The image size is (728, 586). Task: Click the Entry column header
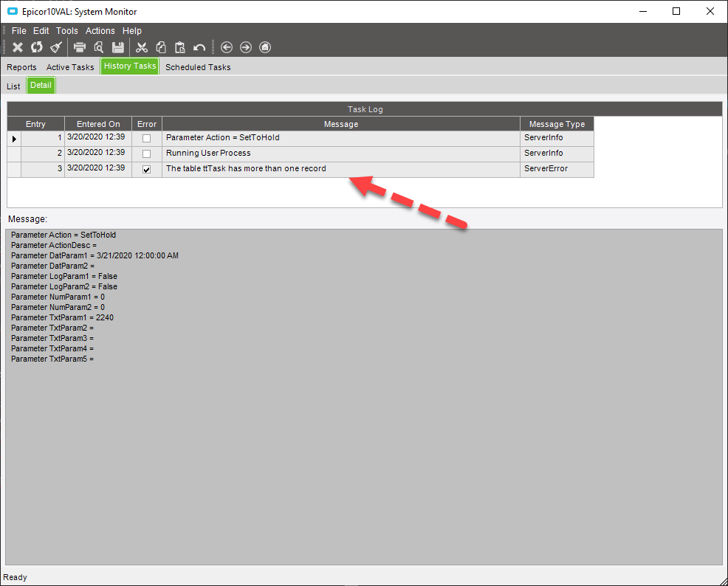[35, 124]
